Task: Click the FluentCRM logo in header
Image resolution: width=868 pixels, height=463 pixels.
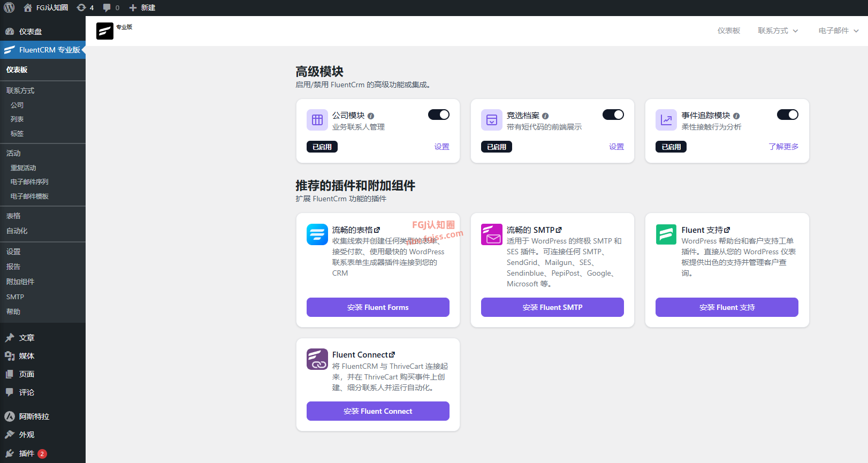Action: 105,31
